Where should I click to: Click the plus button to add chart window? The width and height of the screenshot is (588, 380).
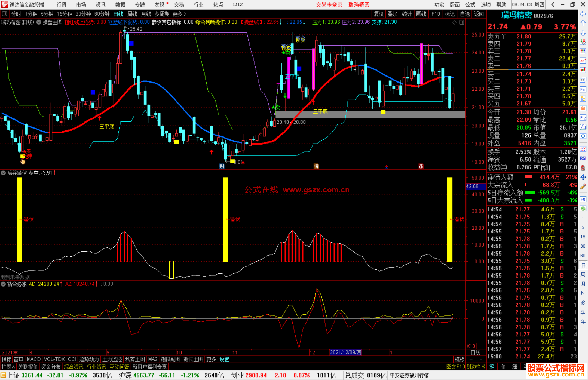click(471, 359)
